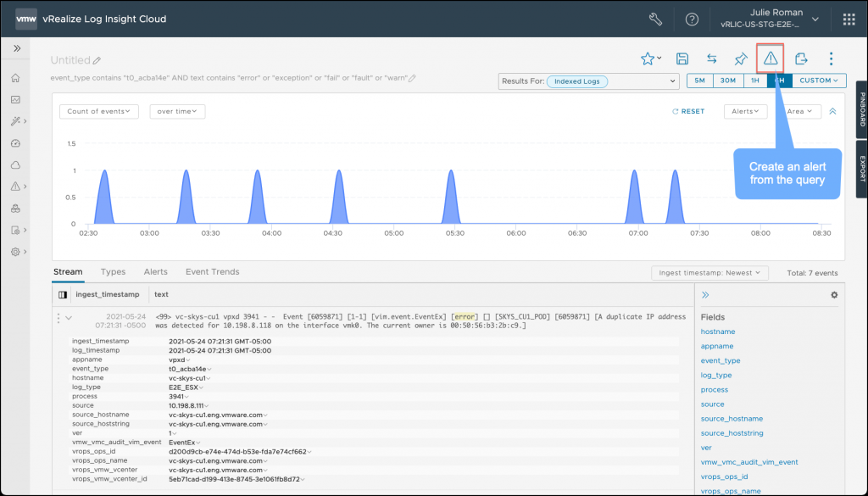The image size is (868, 496).
Task: Click the hostname field link
Action: click(717, 332)
